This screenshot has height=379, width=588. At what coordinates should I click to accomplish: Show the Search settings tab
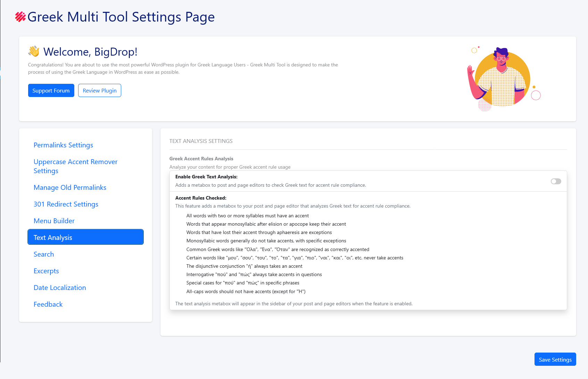pyautogui.click(x=44, y=254)
